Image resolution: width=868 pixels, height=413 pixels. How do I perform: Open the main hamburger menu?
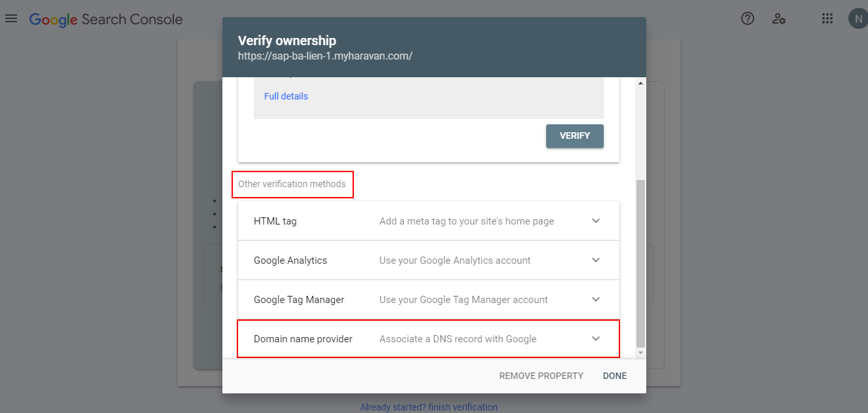pos(11,18)
